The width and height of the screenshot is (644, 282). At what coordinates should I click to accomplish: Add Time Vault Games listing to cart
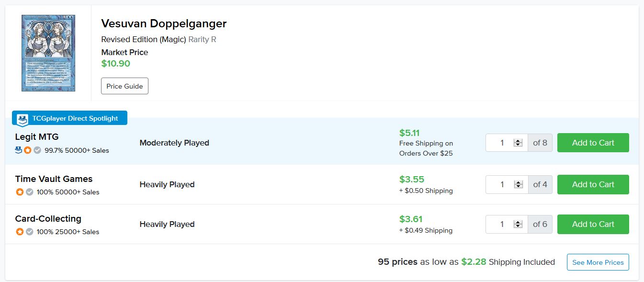tap(593, 184)
